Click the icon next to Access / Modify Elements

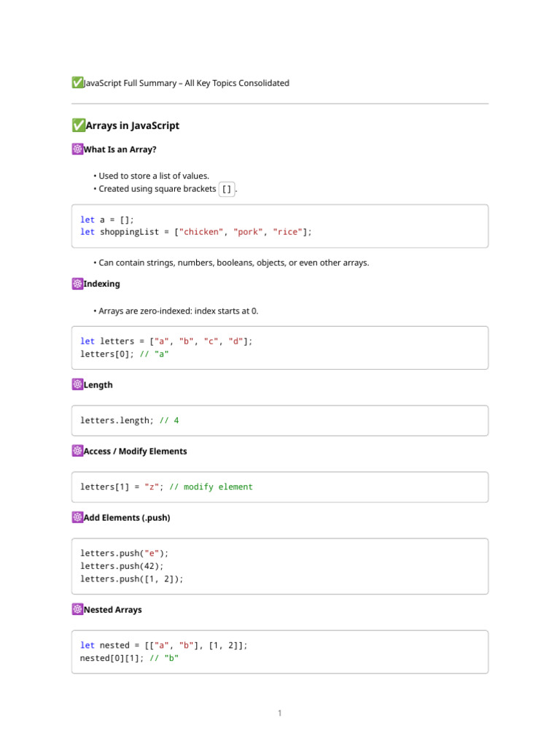pyautogui.click(x=77, y=452)
